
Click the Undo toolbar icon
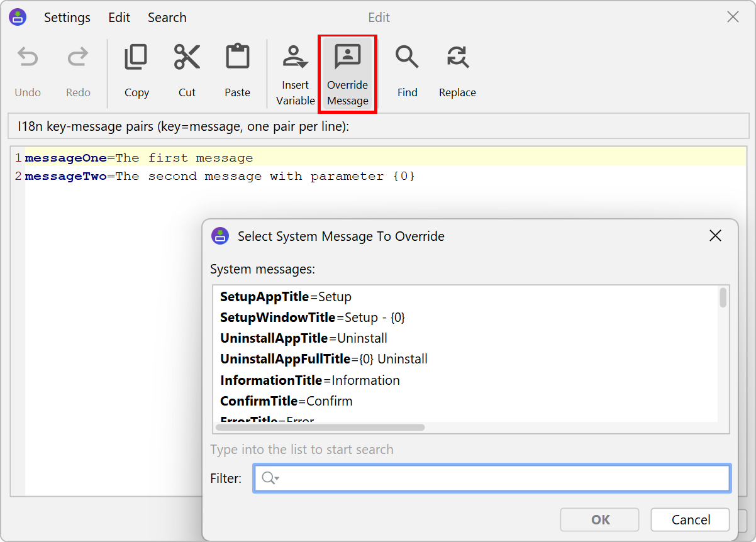pyautogui.click(x=28, y=58)
